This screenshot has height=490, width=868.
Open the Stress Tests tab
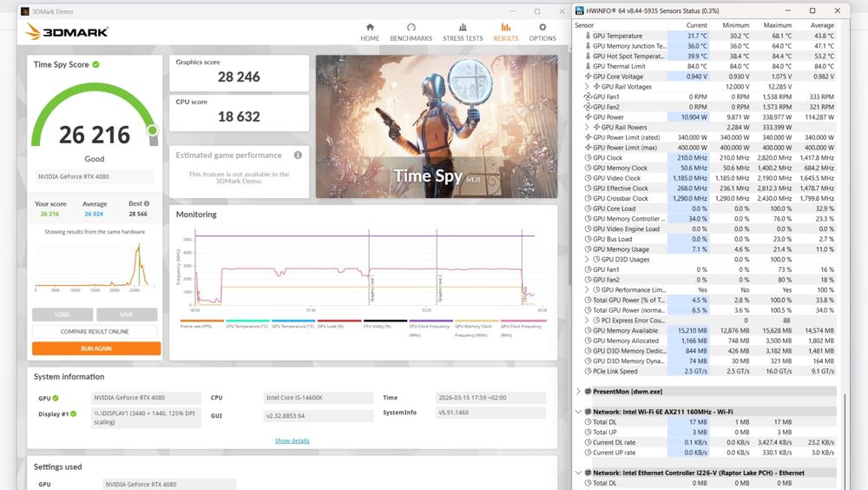[463, 32]
